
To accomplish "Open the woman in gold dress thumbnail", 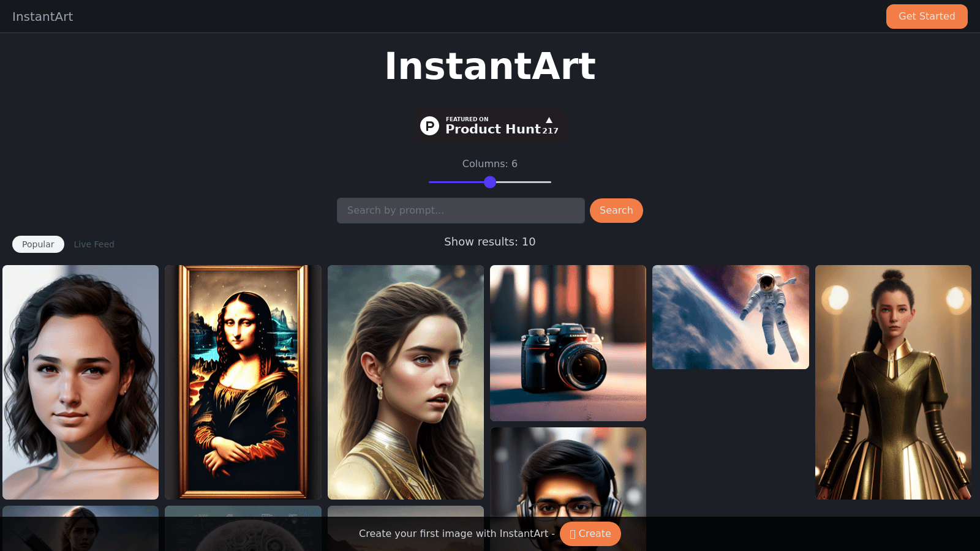I will point(893,382).
